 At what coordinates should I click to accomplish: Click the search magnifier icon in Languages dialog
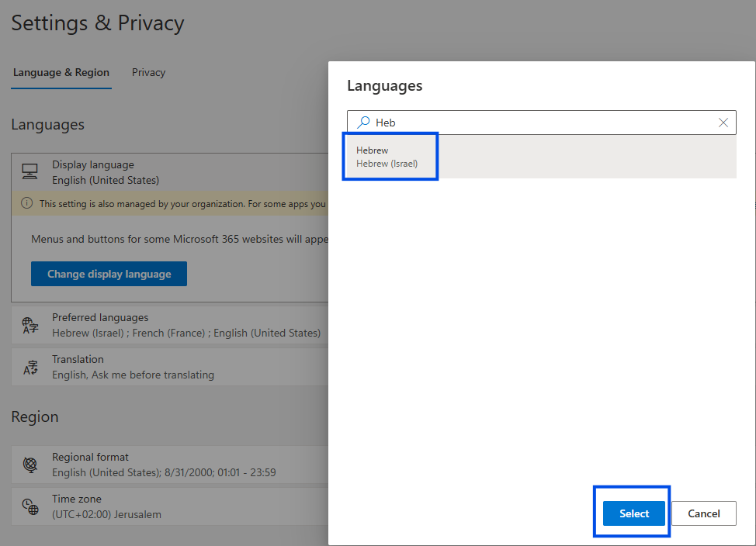click(363, 123)
